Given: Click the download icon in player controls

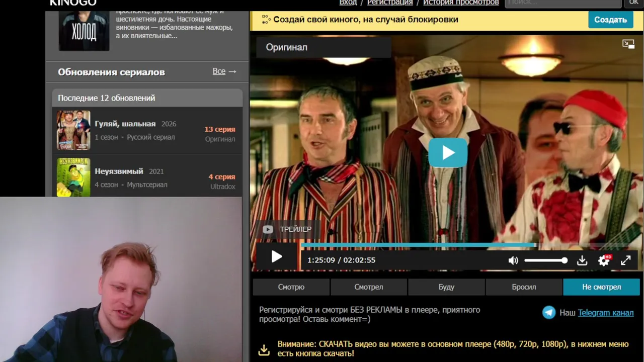Looking at the screenshot, I should click(x=582, y=260).
